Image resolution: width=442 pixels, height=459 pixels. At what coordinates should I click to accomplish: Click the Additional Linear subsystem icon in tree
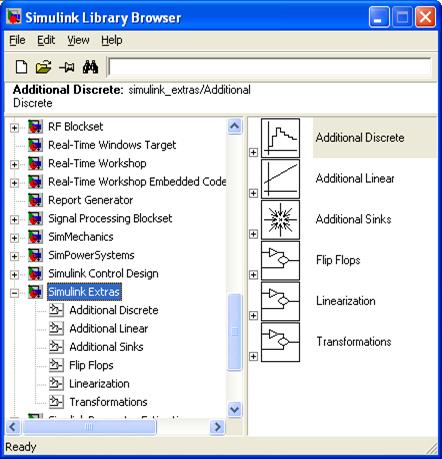[56, 329]
